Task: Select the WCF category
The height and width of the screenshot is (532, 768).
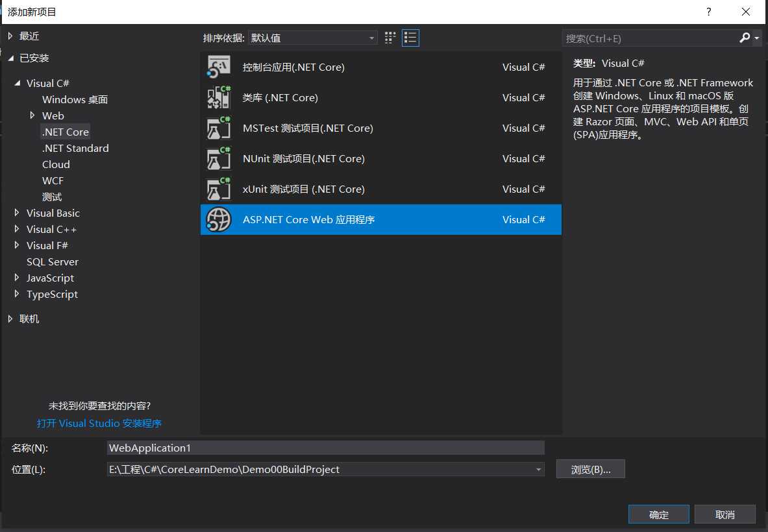Action: pyautogui.click(x=53, y=180)
